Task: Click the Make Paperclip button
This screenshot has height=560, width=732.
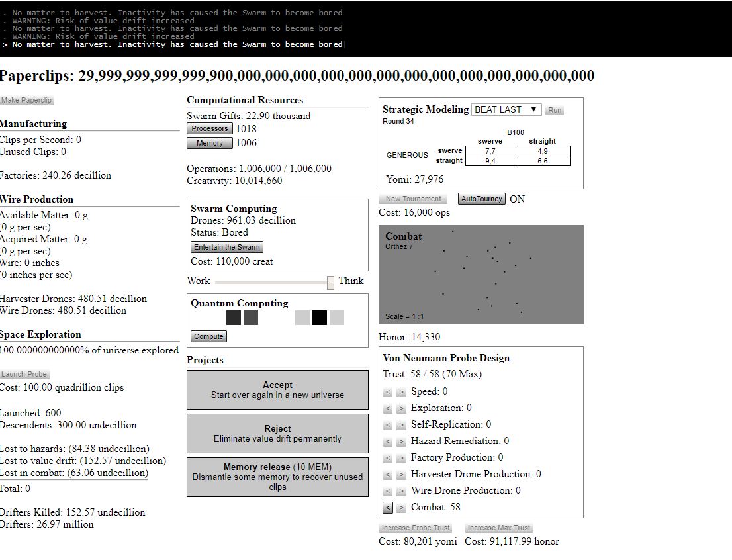Action: (x=26, y=100)
